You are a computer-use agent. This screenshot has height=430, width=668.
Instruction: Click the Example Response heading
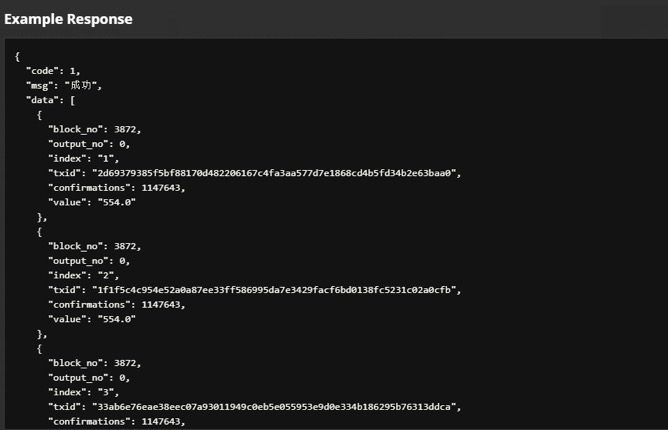[68, 19]
